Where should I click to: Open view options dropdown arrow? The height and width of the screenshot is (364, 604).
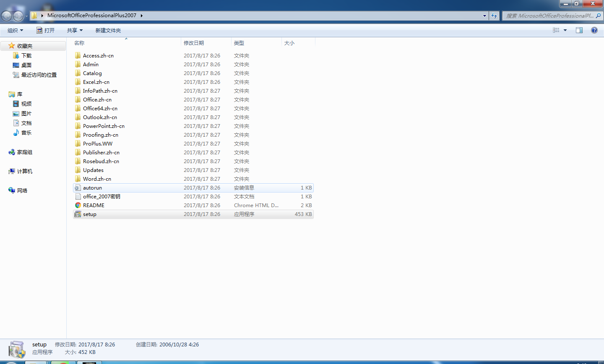[565, 30]
